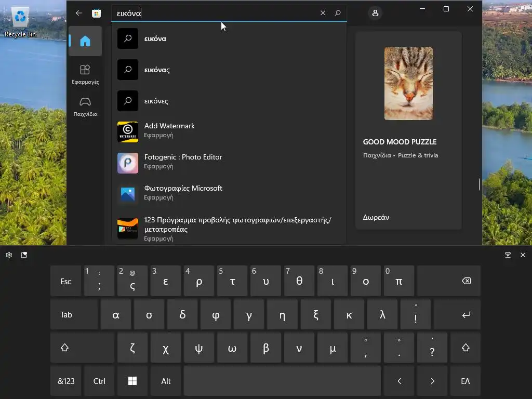The width and height of the screenshot is (532, 399).
Task: Tap the Backspace key
Action: coord(449,281)
